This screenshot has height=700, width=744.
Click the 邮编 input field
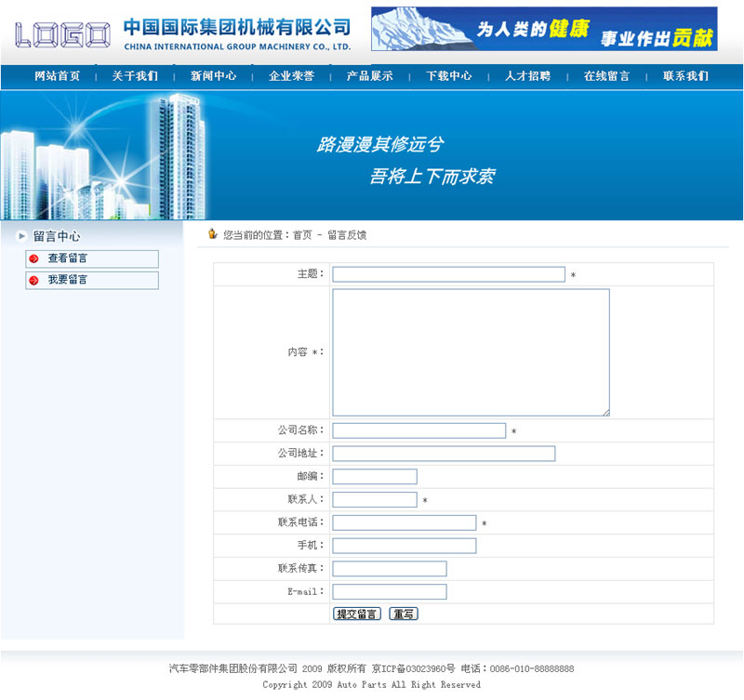pos(375,477)
